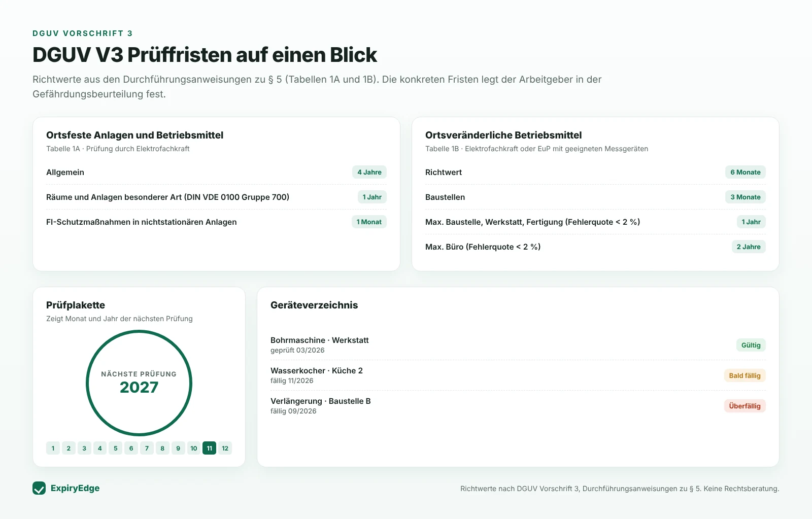Click the 'Ortsveränderliche Betriebsmittel' heading
The height and width of the screenshot is (519, 812).
503,135
